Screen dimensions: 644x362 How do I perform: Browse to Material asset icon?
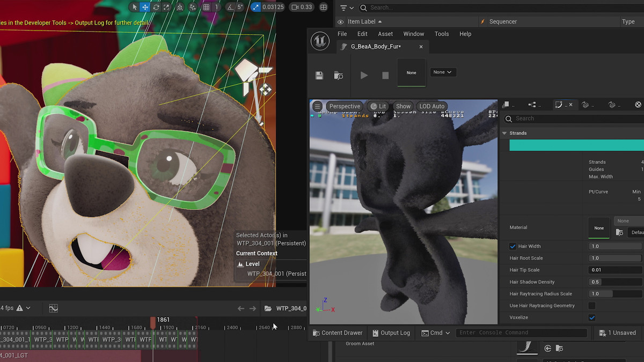pyautogui.click(x=620, y=232)
